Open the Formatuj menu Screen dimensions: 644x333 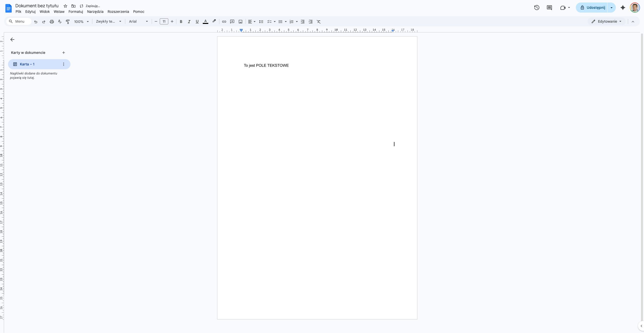click(x=76, y=12)
